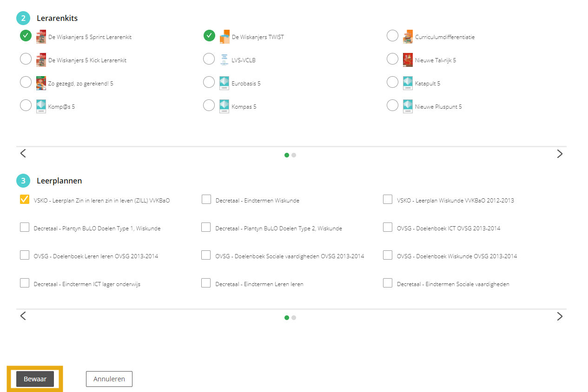Enable OVSG Doelenboek ICT 2013-2014 checkbox
Viewport: 588px width, 392px height.
pos(388,227)
